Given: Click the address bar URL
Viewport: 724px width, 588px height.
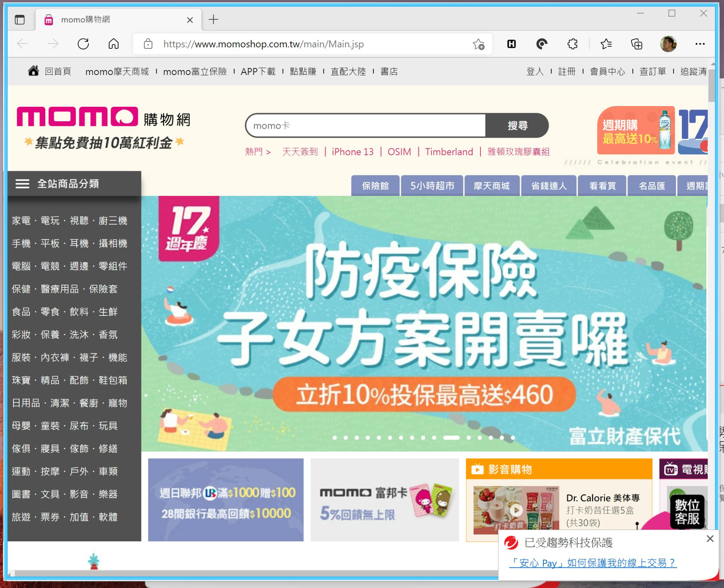Looking at the screenshot, I should [x=263, y=44].
